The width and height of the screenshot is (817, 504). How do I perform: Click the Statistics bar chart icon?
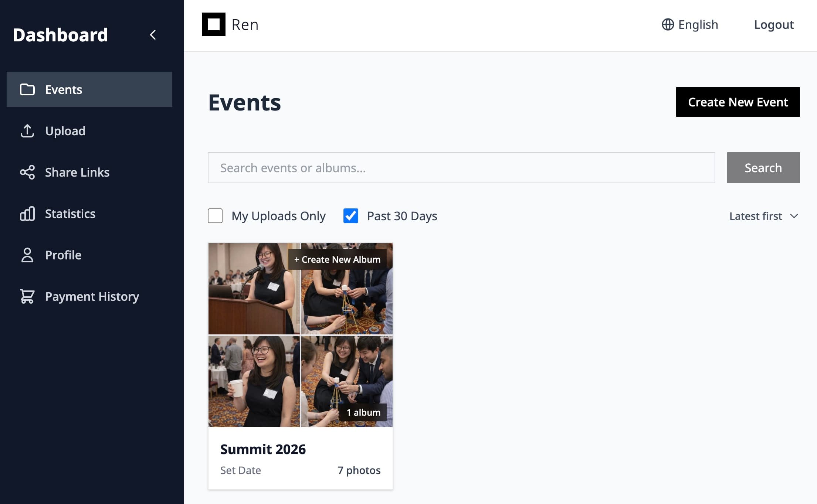(27, 214)
